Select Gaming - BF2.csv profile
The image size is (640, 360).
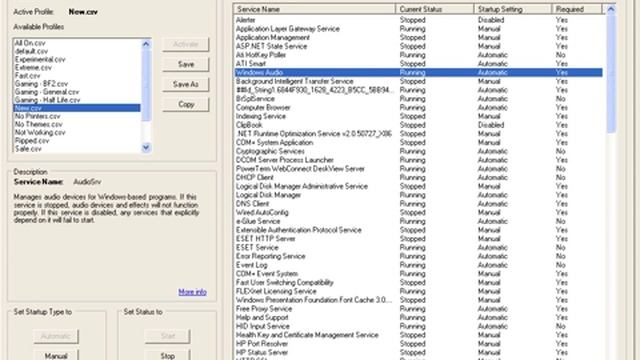77,84
